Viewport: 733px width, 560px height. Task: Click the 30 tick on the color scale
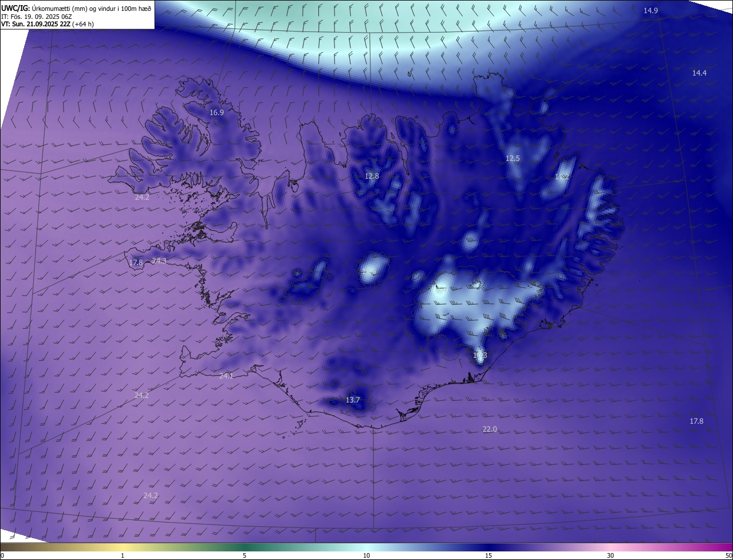(610, 555)
